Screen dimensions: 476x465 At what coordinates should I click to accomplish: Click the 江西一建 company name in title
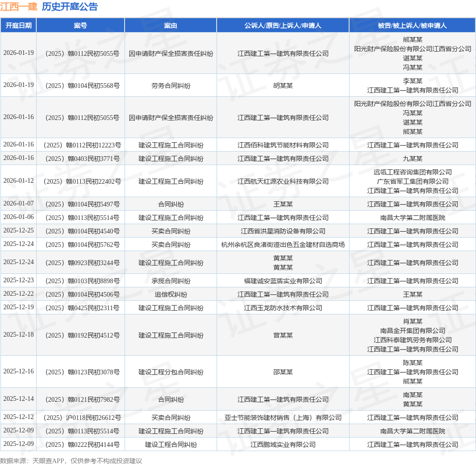tap(19, 7)
